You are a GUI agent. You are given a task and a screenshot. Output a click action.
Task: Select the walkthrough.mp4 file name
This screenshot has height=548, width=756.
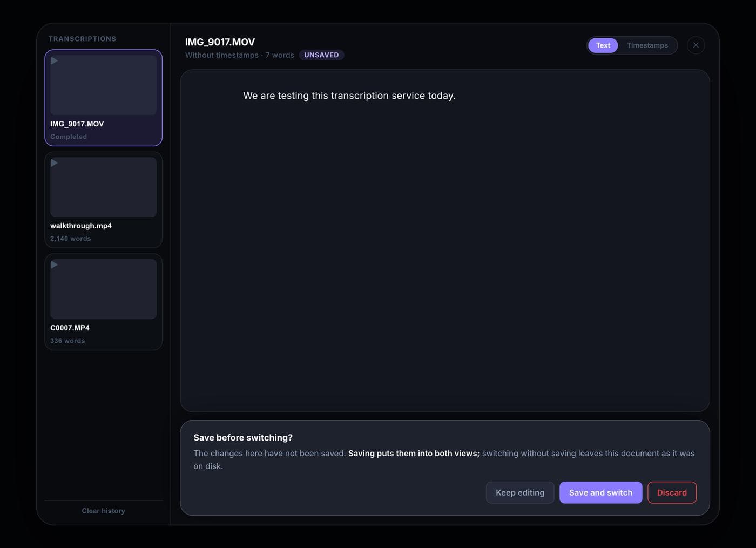[x=81, y=226]
